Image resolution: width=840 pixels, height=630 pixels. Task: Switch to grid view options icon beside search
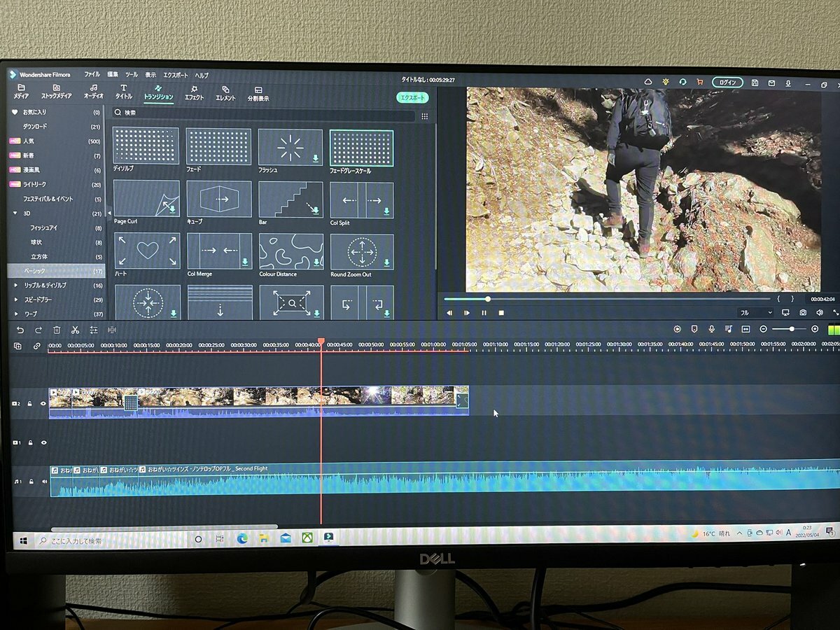point(424,116)
